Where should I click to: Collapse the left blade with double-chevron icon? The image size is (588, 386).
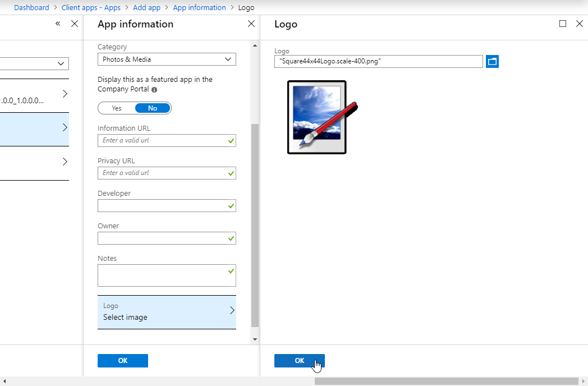click(x=58, y=24)
